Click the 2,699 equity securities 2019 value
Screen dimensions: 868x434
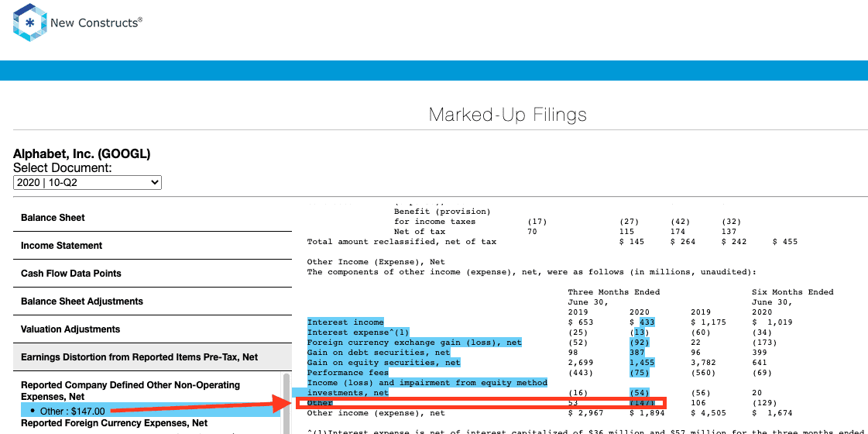click(581, 363)
